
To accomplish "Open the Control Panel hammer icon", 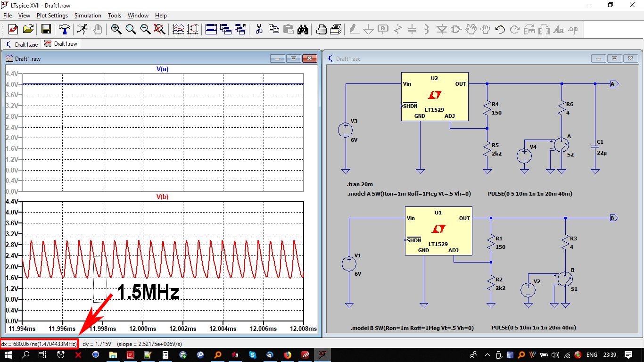I will click(64, 30).
